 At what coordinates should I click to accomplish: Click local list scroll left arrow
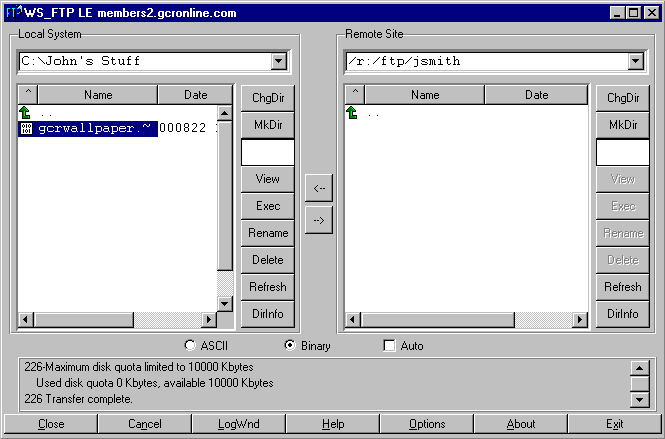pos(25,319)
